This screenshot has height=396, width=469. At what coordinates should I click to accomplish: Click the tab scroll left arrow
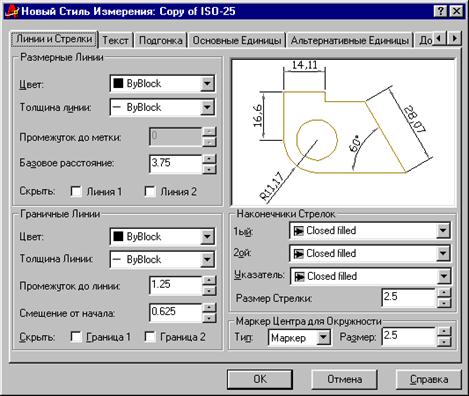(440, 38)
